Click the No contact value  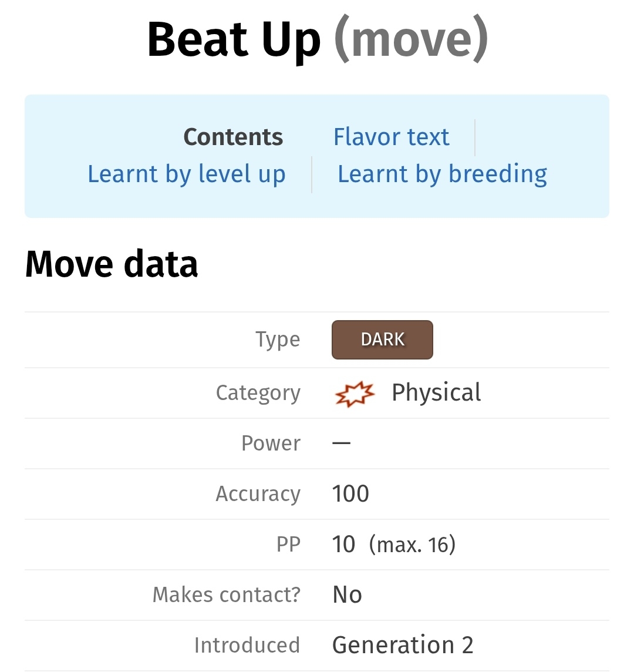[347, 594]
